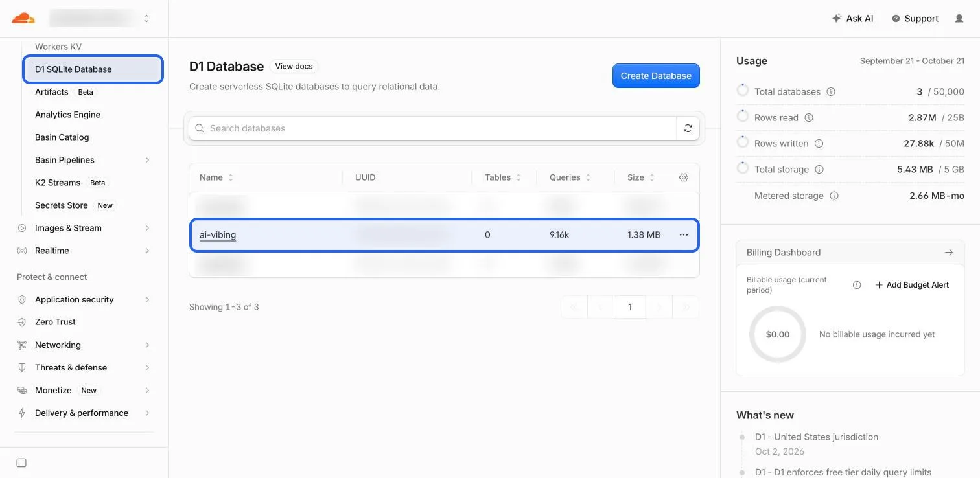
Task: Click Add Budget Alert
Action: tap(912, 285)
